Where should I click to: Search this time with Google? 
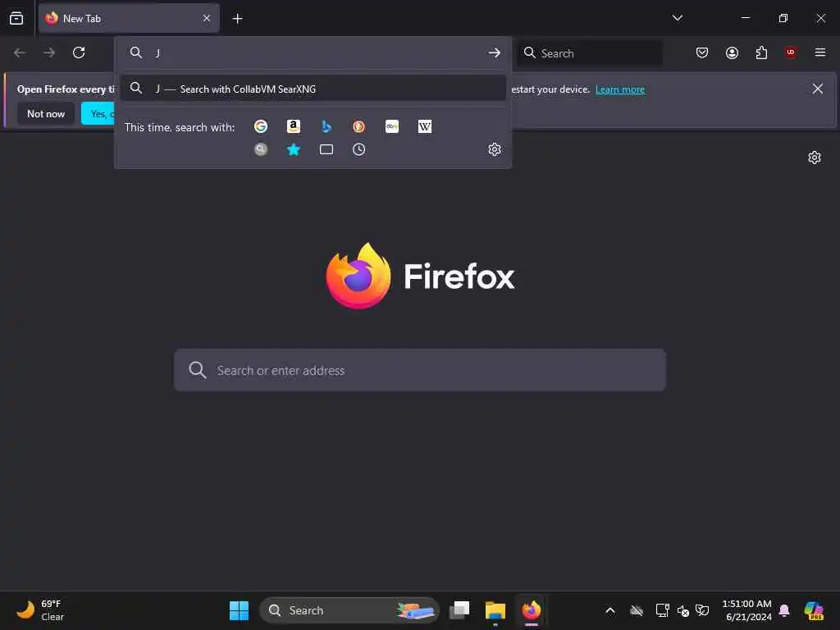point(261,126)
